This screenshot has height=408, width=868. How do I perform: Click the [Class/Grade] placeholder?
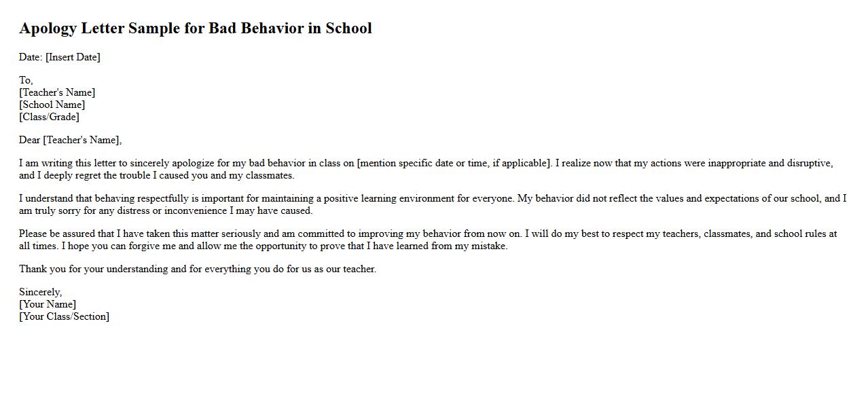[x=49, y=117]
